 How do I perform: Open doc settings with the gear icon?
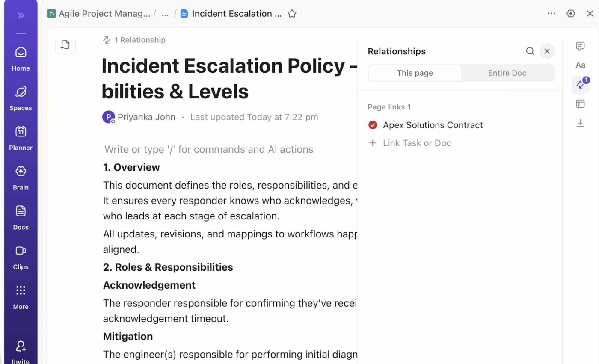[571, 13]
